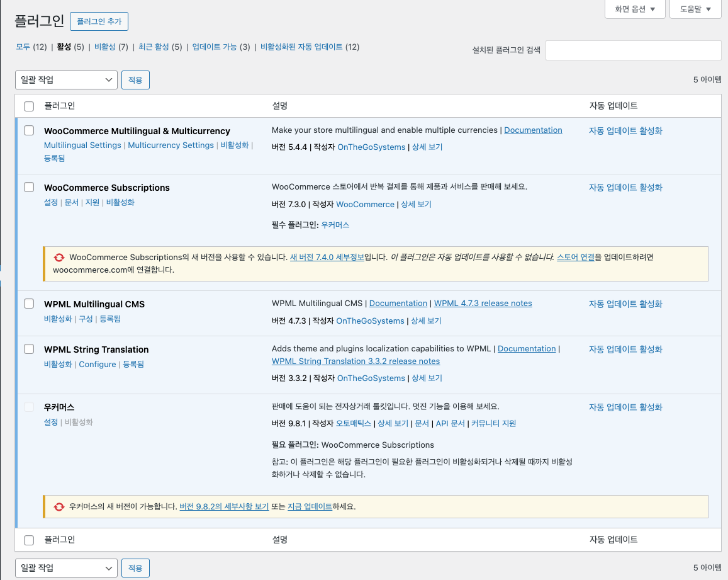This screenshot has width=728, height=580.
Task: Open 오토매틱스 author link
Action: point(354,423)
